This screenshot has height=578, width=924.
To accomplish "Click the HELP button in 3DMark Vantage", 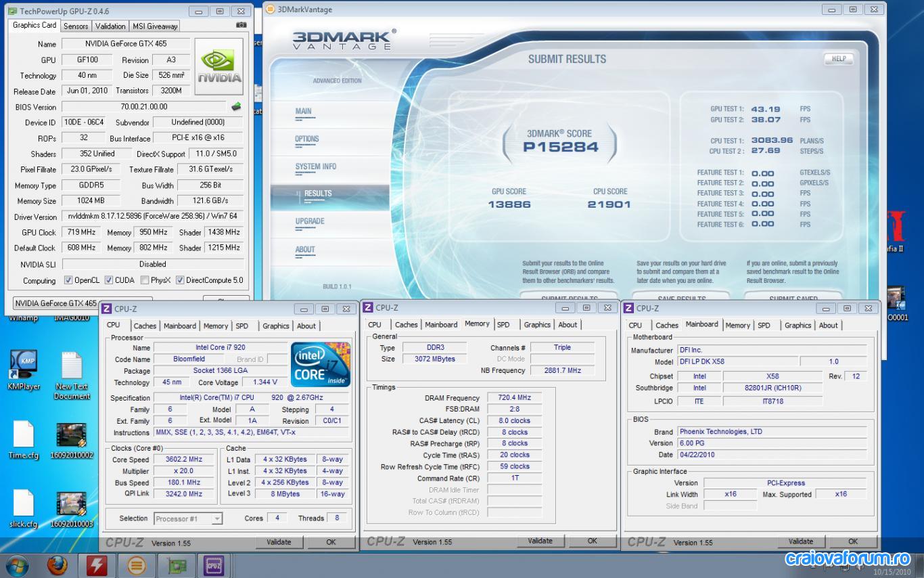I will click(839, 59).
